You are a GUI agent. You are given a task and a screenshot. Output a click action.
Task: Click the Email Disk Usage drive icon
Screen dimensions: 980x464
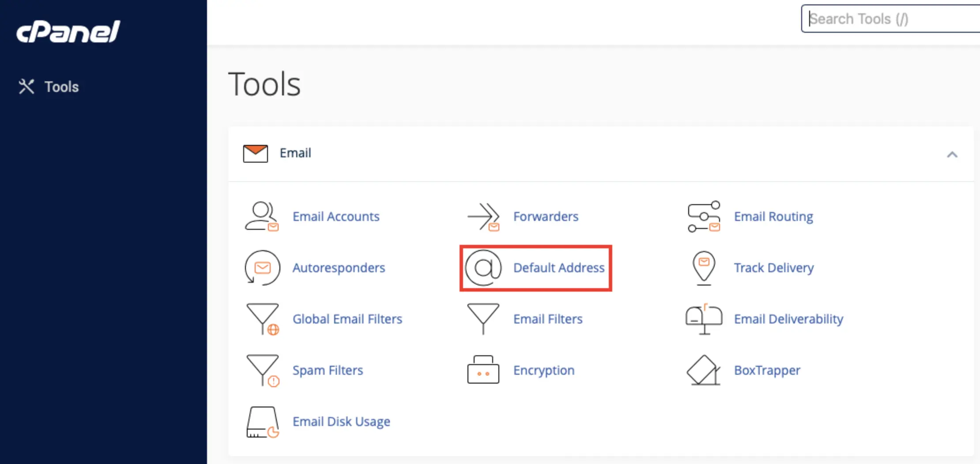coord(263,422)
